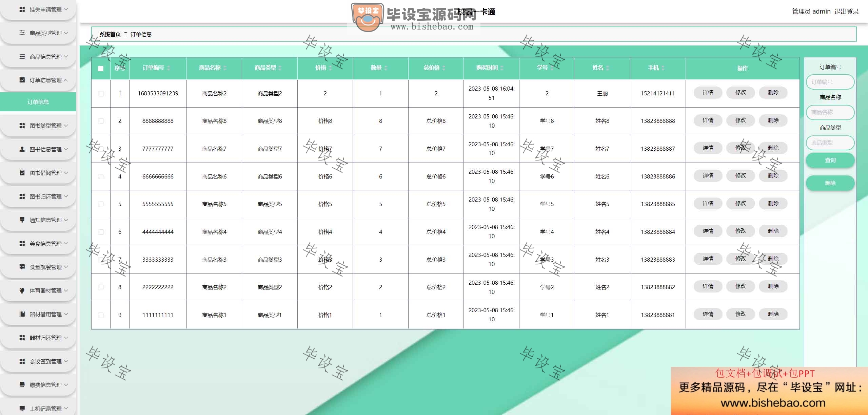868x415 pixels.
Task: Open the 订单信息 submenu item
Action: click(38, 102)
